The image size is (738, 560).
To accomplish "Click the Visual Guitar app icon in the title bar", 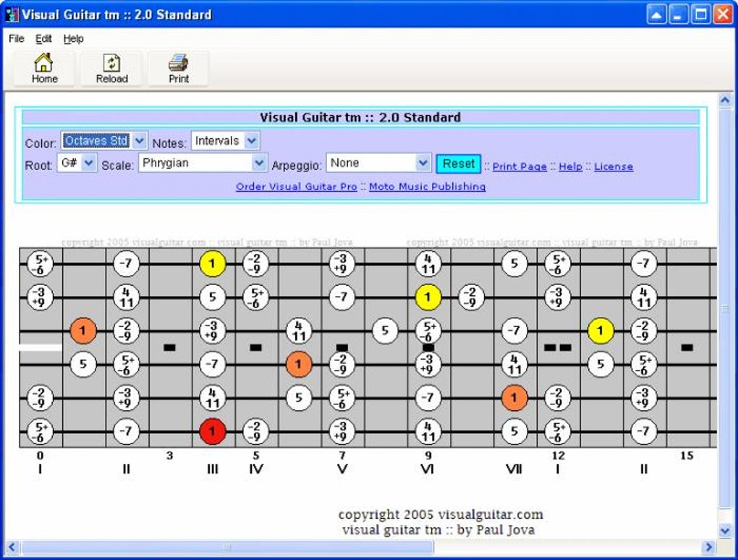I will (12, 13).
